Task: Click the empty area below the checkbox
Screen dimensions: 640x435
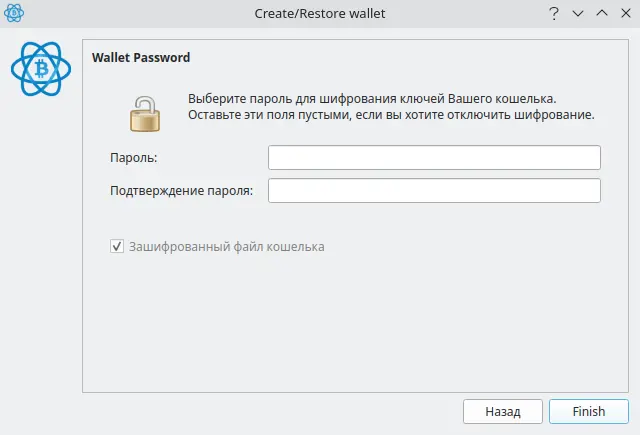Action: (355, 322)
